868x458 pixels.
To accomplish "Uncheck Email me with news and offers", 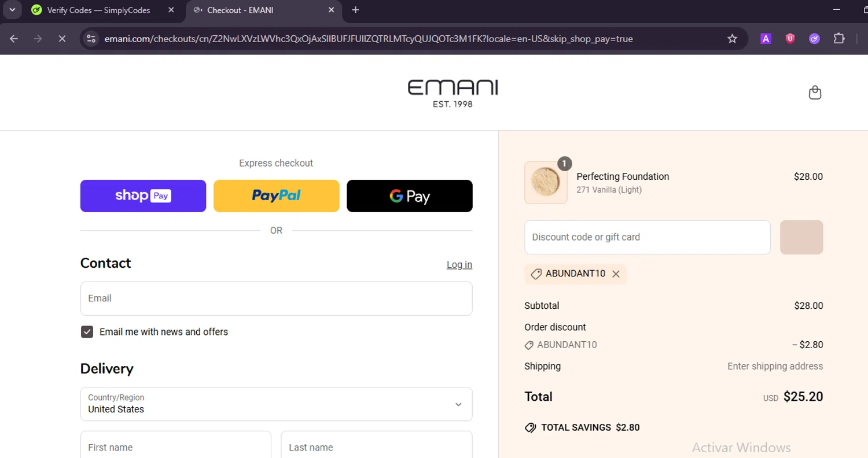I will coord(87,332).
